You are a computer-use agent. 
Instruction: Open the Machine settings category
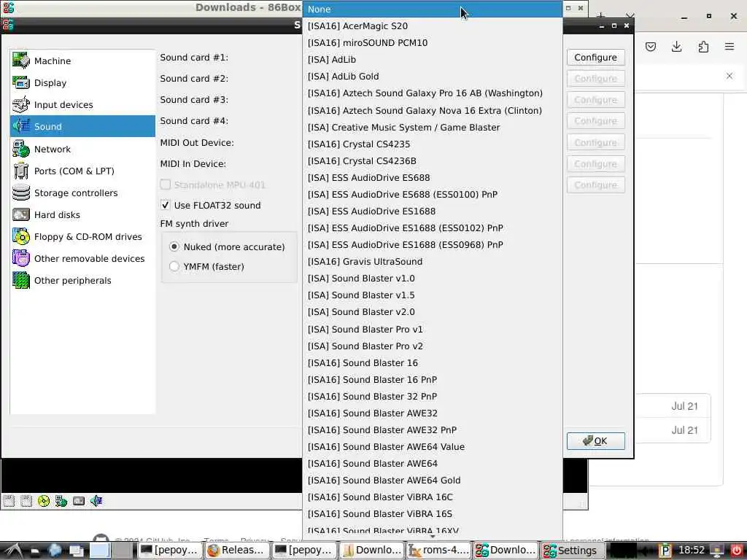[82, 61]
